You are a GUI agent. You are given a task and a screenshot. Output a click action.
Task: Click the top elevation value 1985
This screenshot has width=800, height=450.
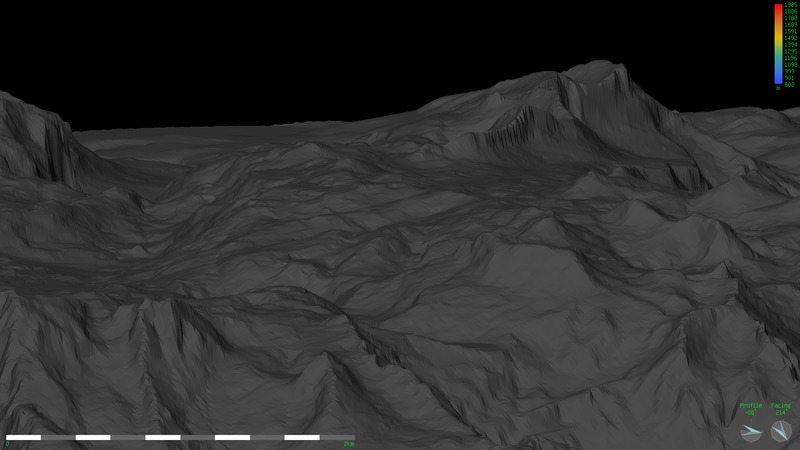pos(791,5)
